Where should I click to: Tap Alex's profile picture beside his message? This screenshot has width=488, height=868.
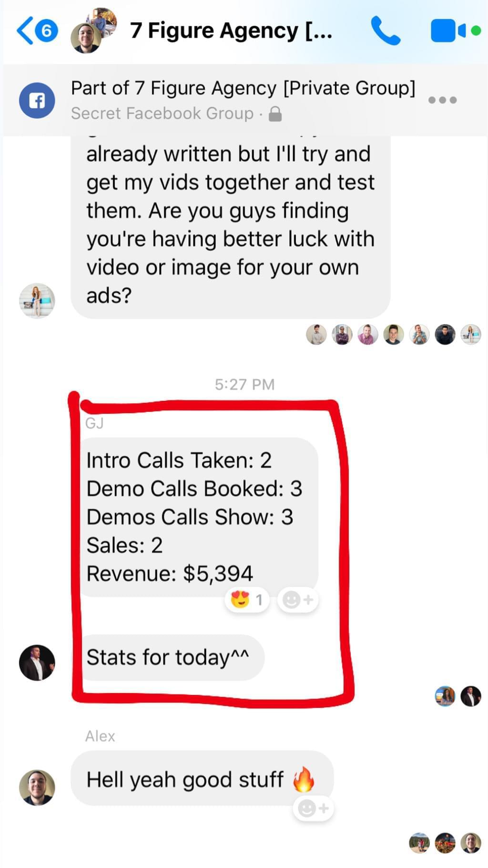pyautogui.click(x=37, y=787)
